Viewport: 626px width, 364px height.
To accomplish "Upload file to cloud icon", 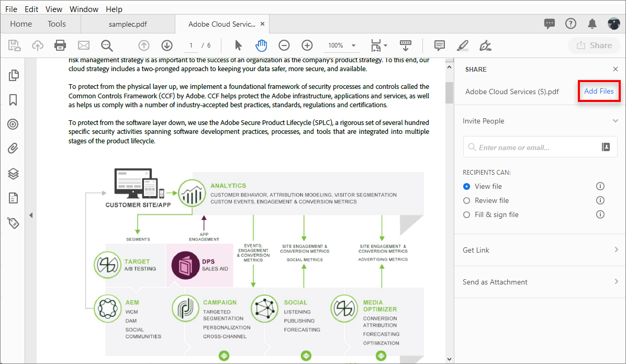I will (x=38, y=45).
